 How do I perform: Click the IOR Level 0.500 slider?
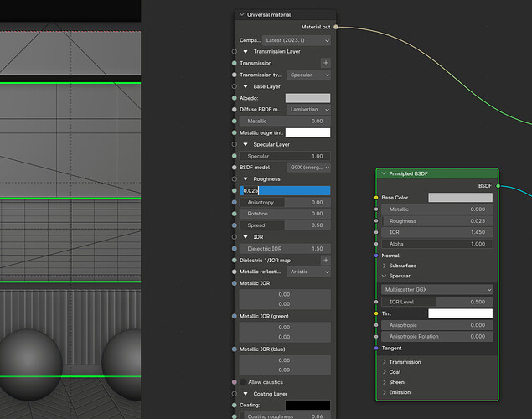click(437, 302)
